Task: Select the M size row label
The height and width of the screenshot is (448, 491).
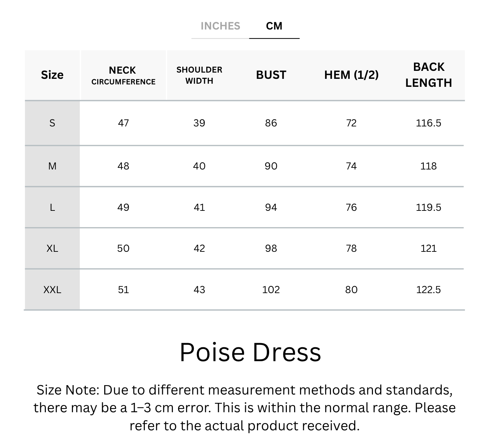Action: click(x=52, y=166)
